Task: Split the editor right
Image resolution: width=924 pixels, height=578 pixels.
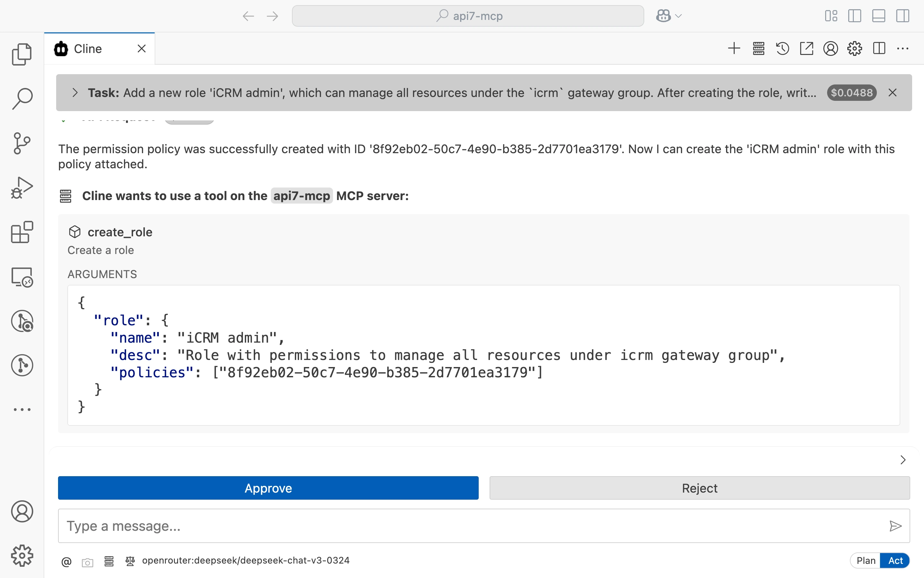Action: [879, 48]
